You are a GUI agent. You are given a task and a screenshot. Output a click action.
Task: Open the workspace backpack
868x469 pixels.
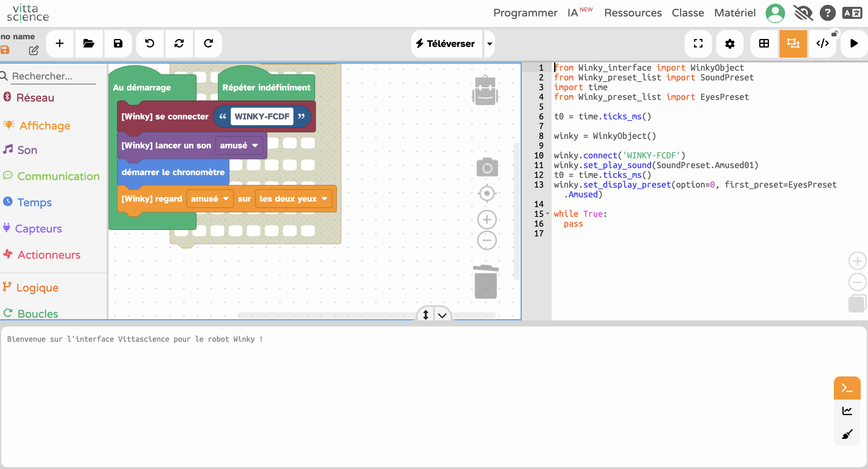click(x=485, y=90)
